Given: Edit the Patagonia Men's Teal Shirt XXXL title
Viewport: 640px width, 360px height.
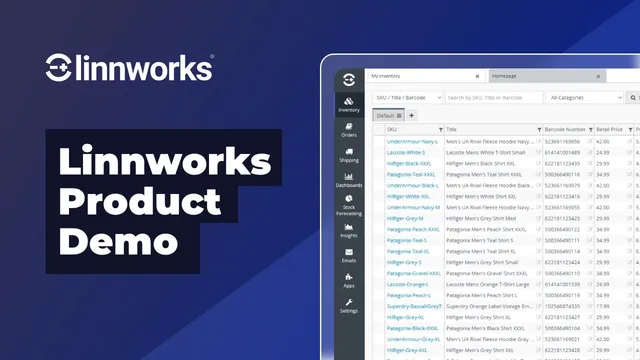Looking at the screenshot, I should click(x=538, y=174).
